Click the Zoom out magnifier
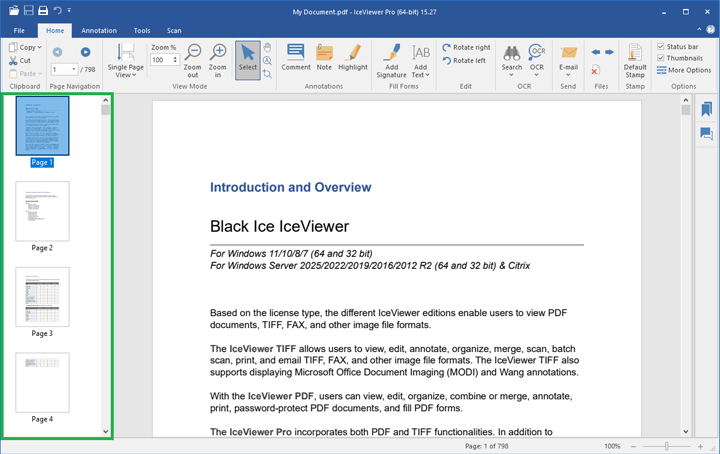 pos(193,60)
